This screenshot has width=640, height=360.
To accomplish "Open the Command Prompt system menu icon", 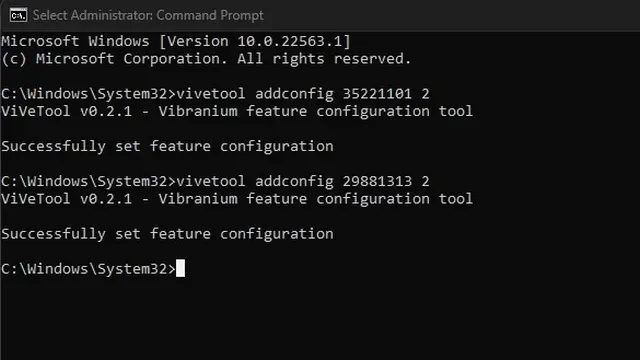I will point(18,16).
